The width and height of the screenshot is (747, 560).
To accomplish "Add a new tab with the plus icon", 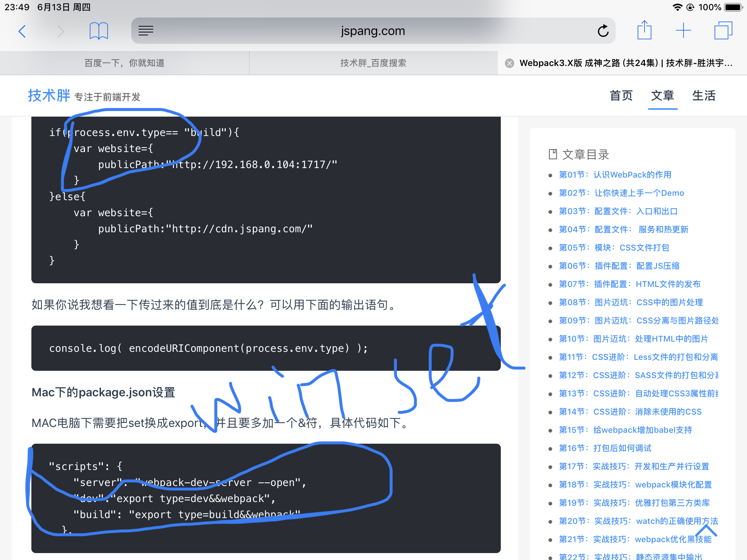I will 683,31.
